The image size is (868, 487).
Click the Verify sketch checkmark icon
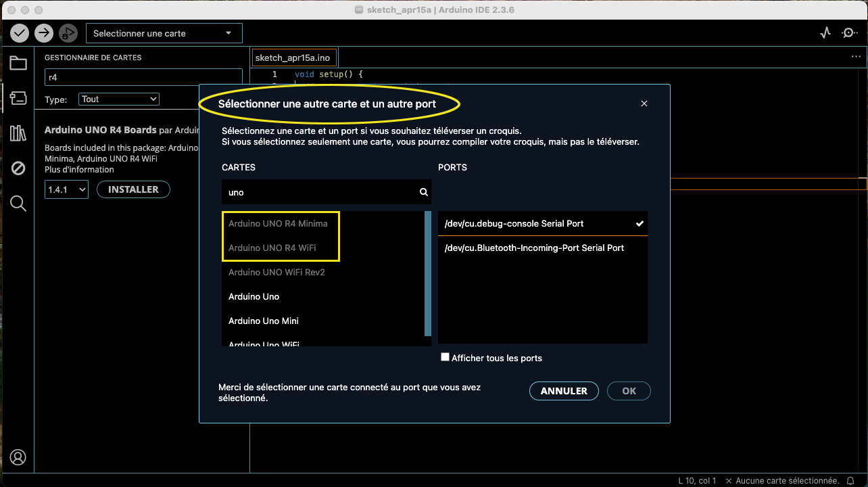(20, 32)
